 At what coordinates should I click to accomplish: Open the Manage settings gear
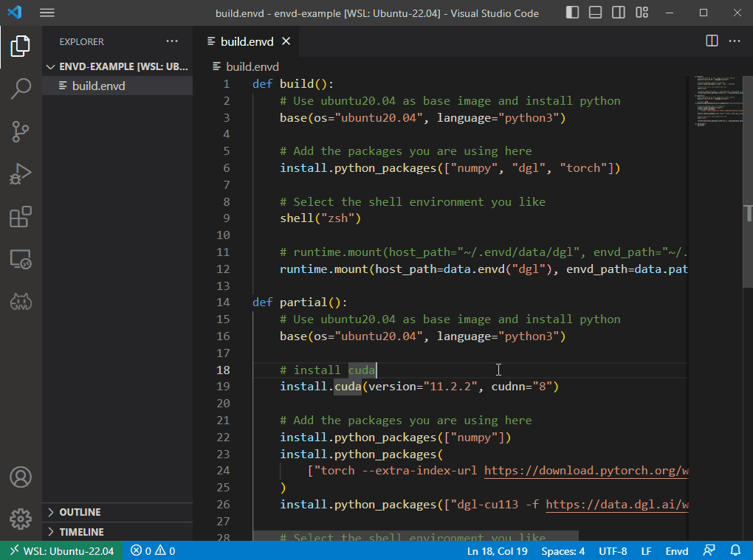[x=20, y=519]
